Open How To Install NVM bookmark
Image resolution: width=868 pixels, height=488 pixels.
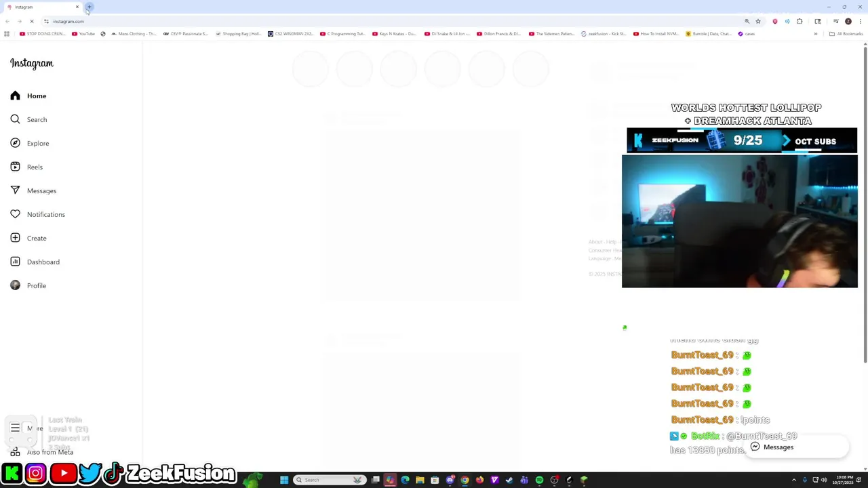[656, 34]
